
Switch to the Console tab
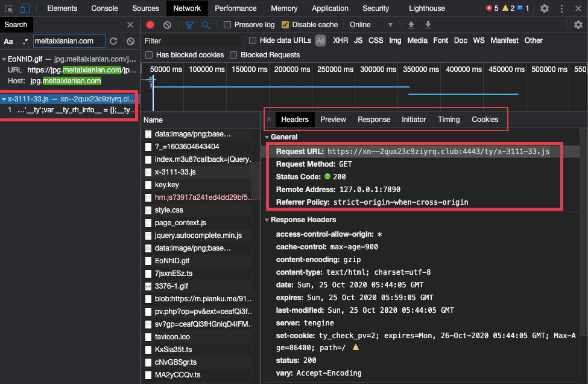click(x=104, y=8)
